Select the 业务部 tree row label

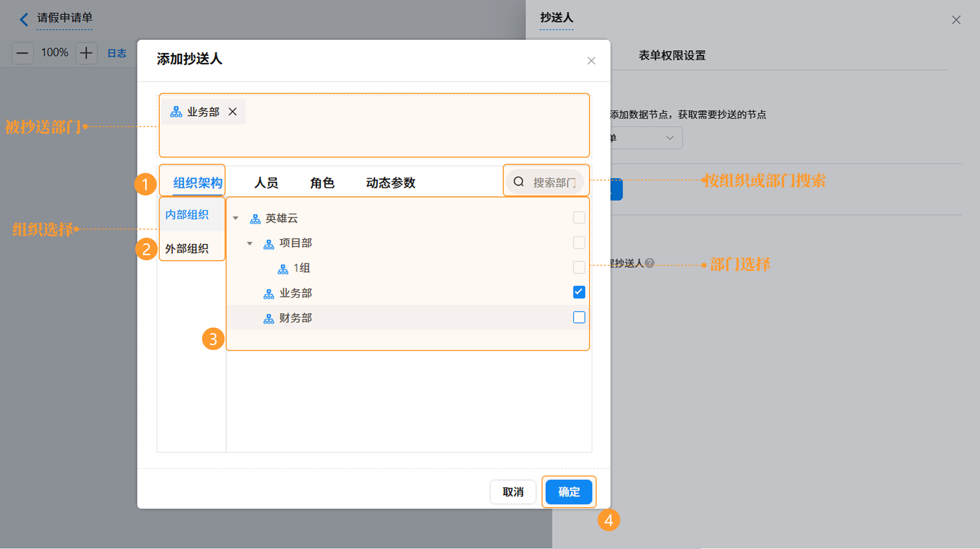point(296,293)
